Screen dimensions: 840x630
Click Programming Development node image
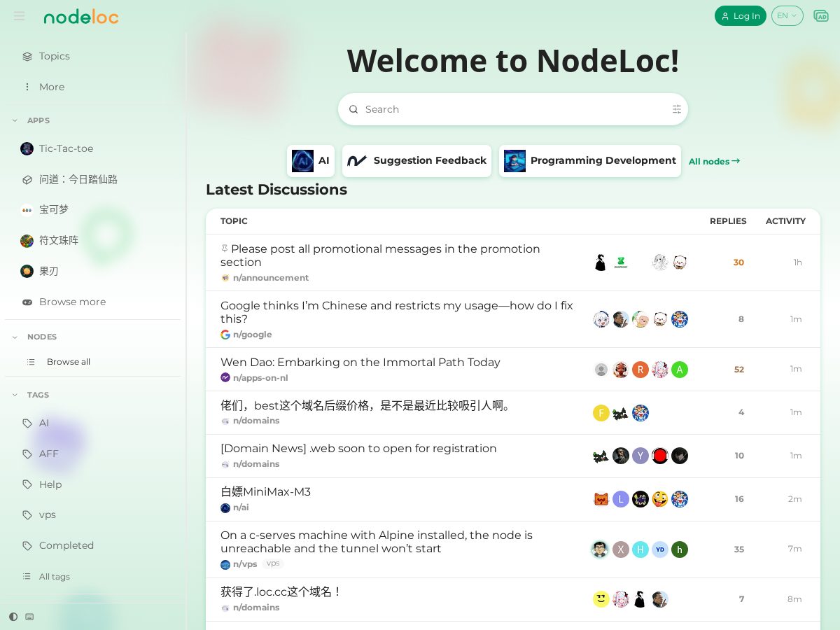(x=514, y=161)
